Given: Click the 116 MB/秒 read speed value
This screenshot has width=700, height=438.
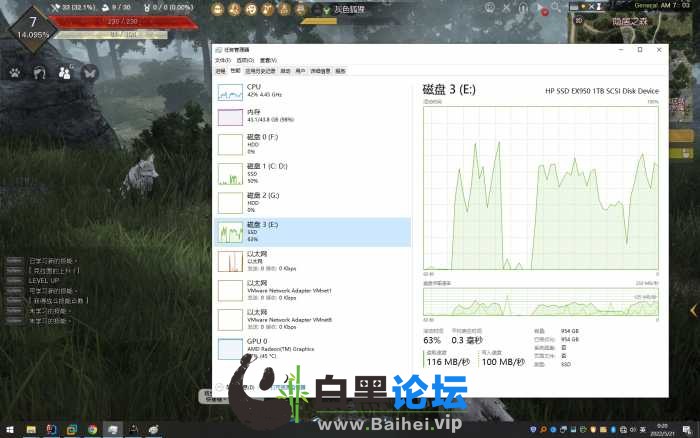Looking at the screenshot, I should point(448,362).
